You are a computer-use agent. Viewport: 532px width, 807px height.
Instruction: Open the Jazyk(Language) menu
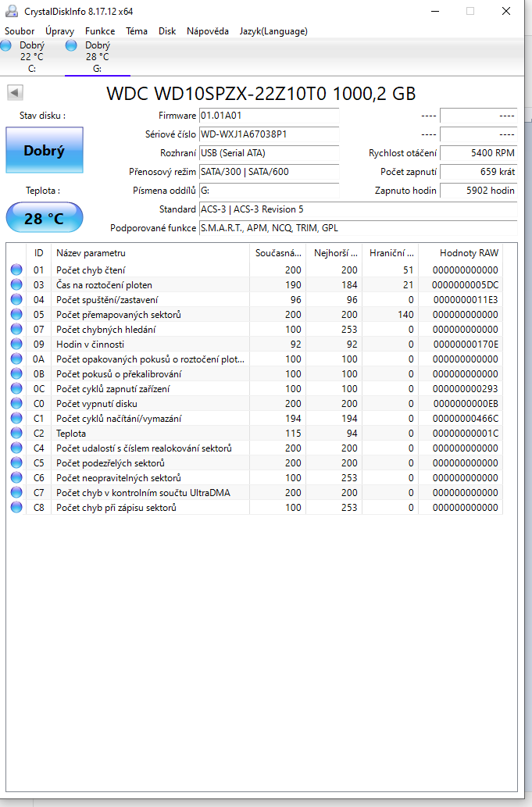pyautogui.click(x=273, y=31)
